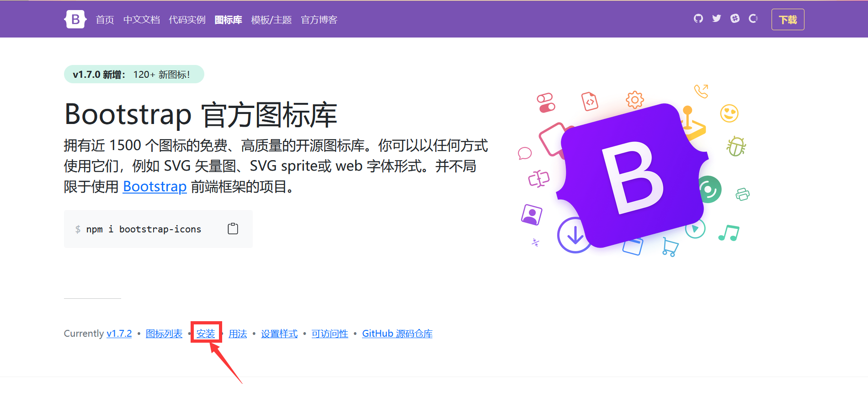
Task: Jump to the 设置样式 section link
Action: tap(279, 334)
